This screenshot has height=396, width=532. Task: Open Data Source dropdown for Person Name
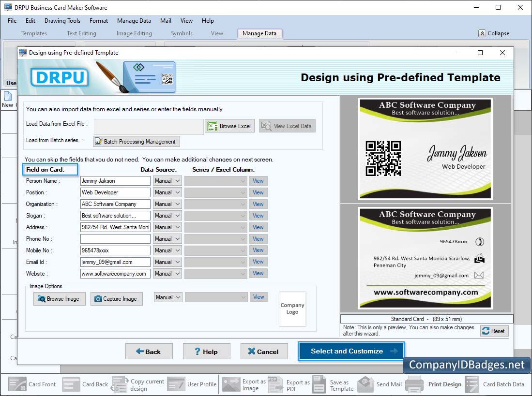[167, 181]
